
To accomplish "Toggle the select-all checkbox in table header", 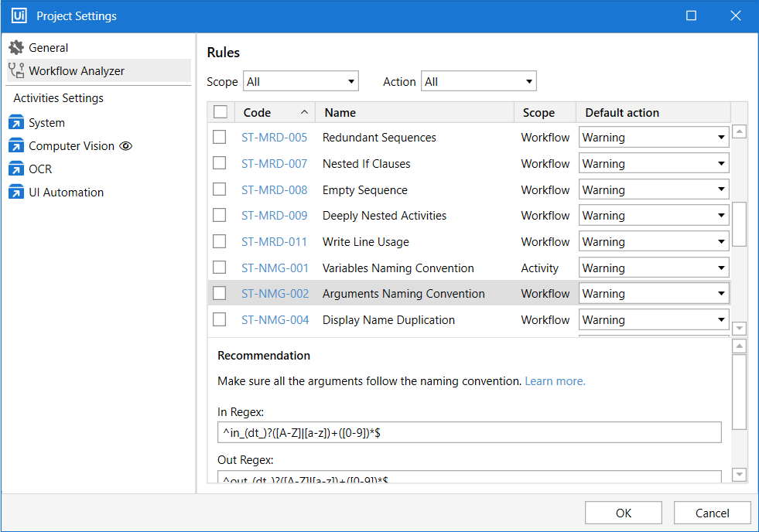I will [221, 112].
